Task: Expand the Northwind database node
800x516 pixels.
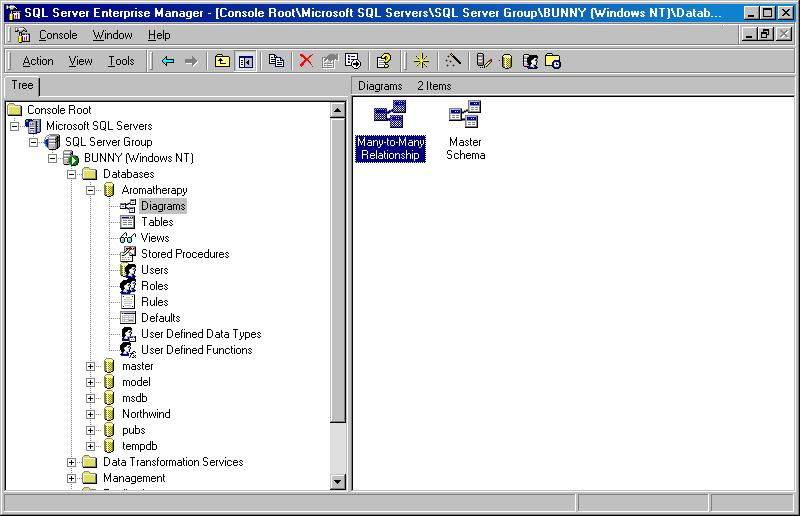Action: point(91,414)
